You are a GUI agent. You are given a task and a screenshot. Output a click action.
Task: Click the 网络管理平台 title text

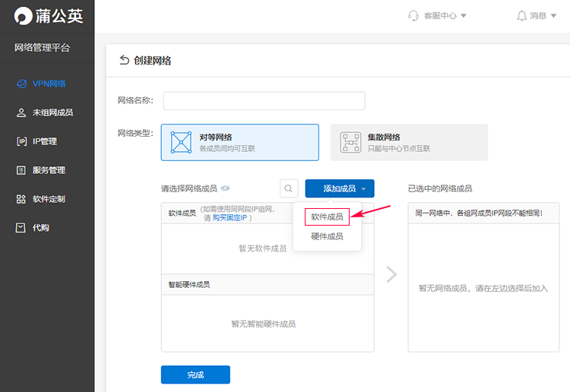point(42,48)
